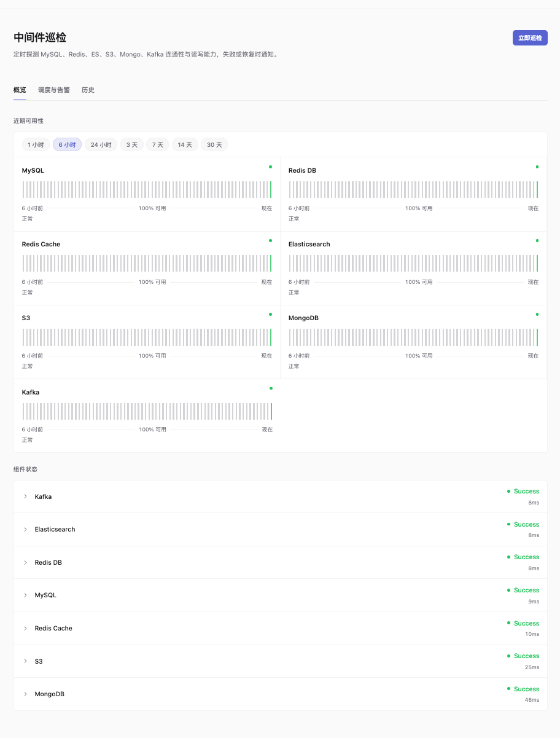This screenshot has width=560, height=738.
Task: Click the green status dot on Kafka card
Action: 271,388
